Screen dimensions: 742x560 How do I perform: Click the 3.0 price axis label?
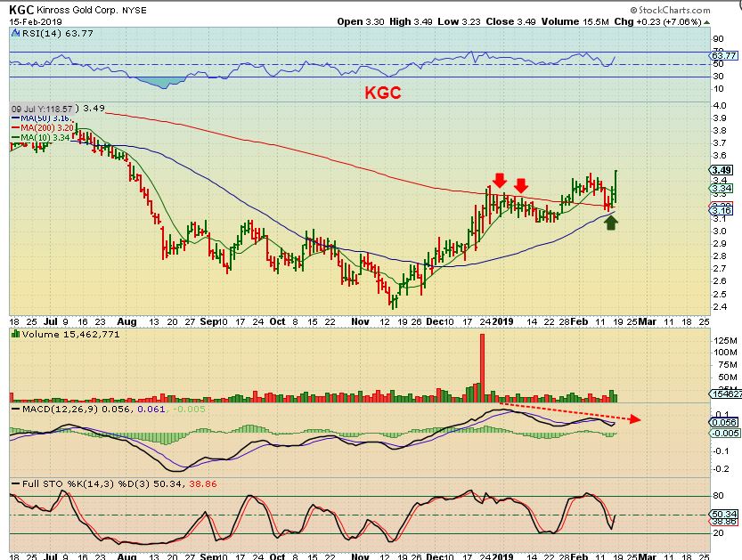720,231
